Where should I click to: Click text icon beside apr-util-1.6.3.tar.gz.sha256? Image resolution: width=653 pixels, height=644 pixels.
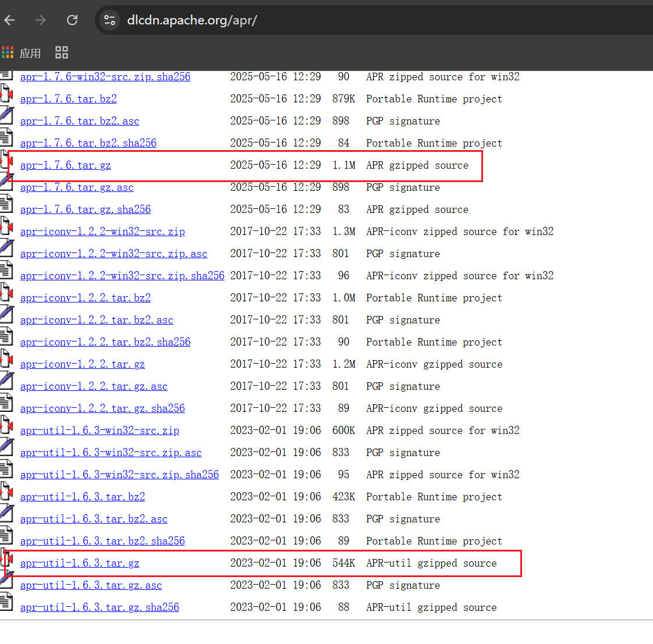tap(6, 602)
